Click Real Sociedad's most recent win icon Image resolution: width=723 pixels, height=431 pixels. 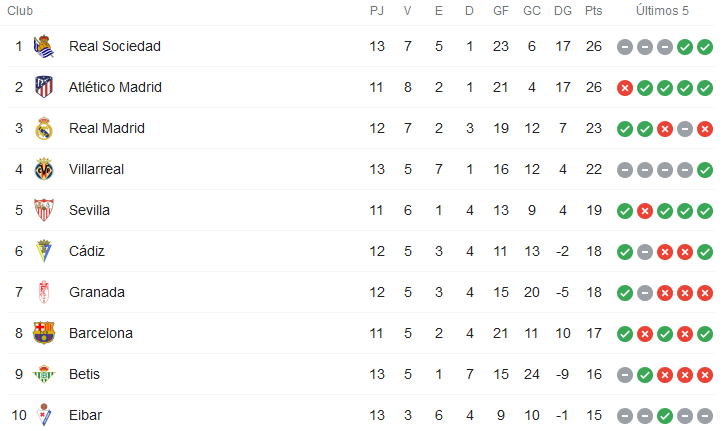coord(705,47)
